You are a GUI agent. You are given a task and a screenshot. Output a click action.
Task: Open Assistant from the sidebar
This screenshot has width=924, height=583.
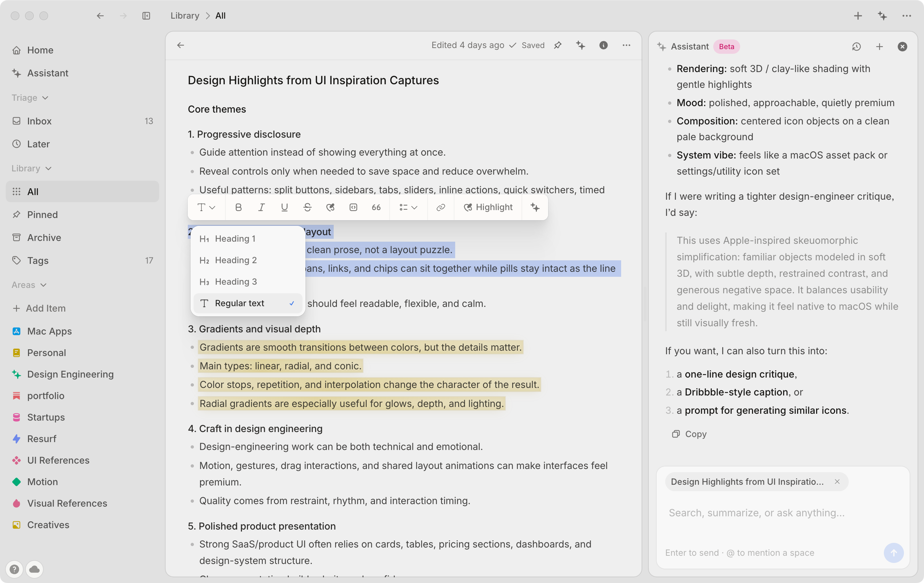pyautogui.click(x=82, y=73)
